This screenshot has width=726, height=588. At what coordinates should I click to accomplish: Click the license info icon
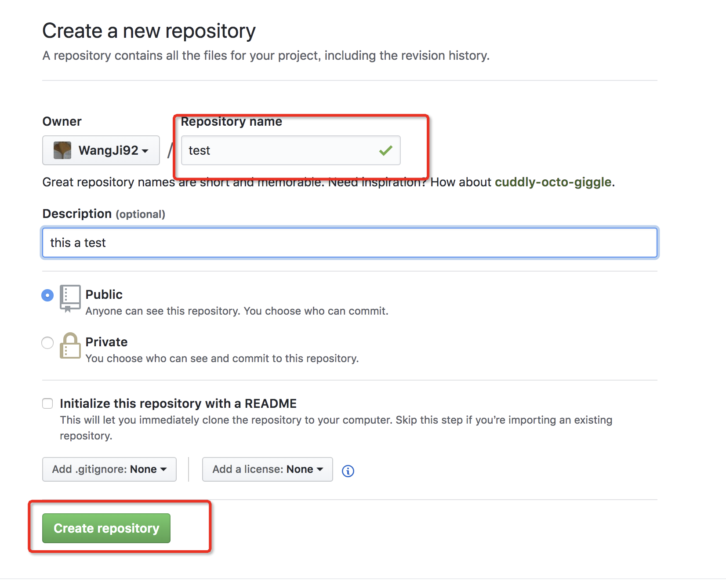(x=348, y=471)
